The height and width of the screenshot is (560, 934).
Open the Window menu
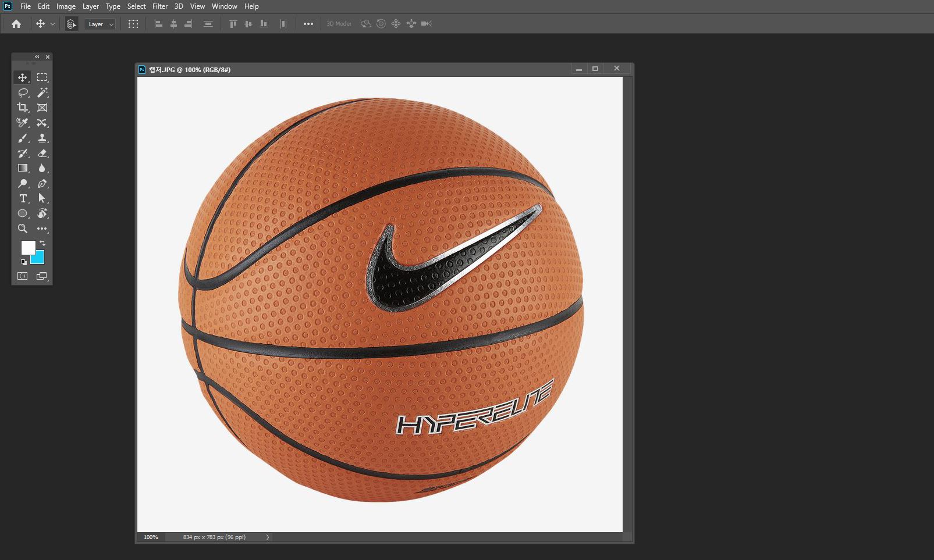225,6
